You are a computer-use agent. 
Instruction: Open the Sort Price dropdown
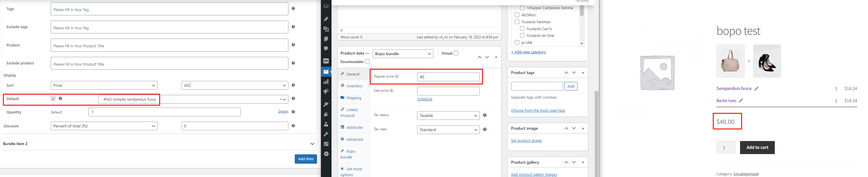pos(104,86)
